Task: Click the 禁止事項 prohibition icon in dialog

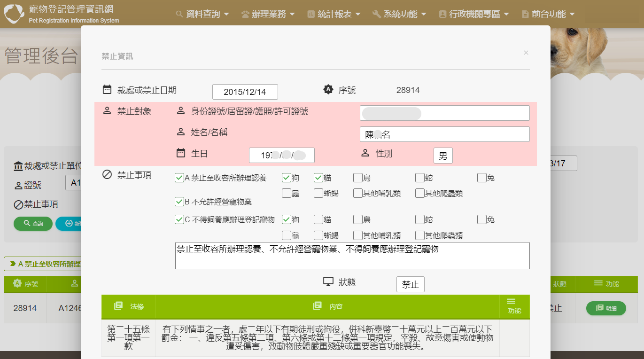Action: 107,175
